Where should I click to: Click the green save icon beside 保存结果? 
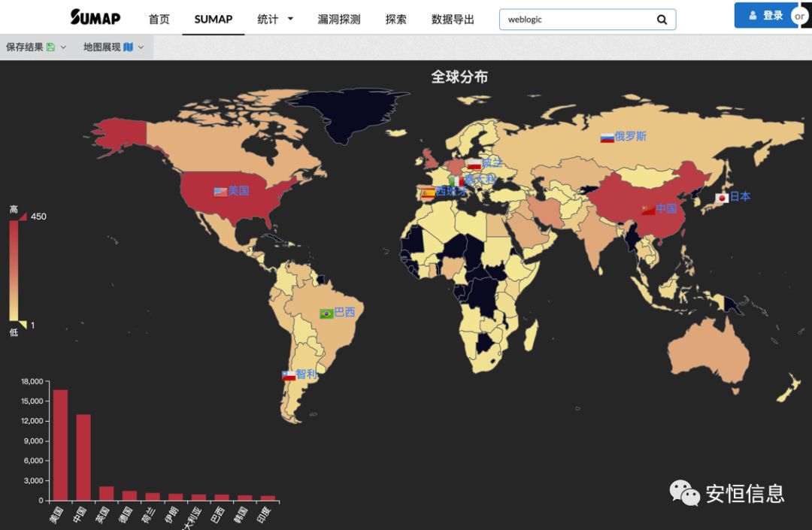point(51,47)
